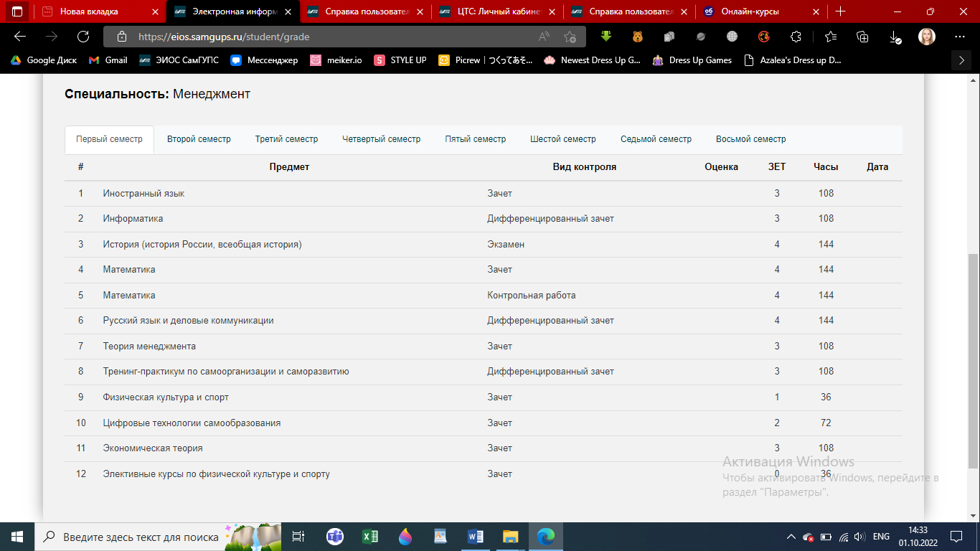Open the volume control icon
The width and height of the screenshot is (980, 551).
[x=859, y=537]
